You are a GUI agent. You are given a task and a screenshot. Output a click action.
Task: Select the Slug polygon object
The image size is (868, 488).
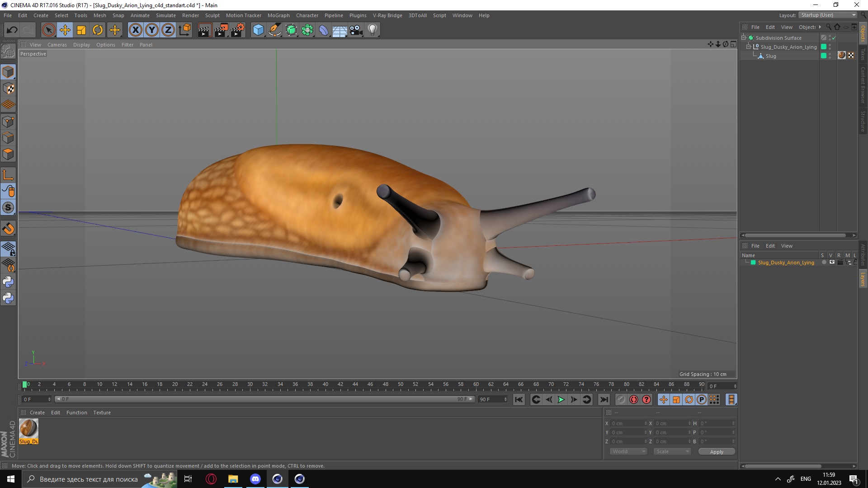click(771, 56)
